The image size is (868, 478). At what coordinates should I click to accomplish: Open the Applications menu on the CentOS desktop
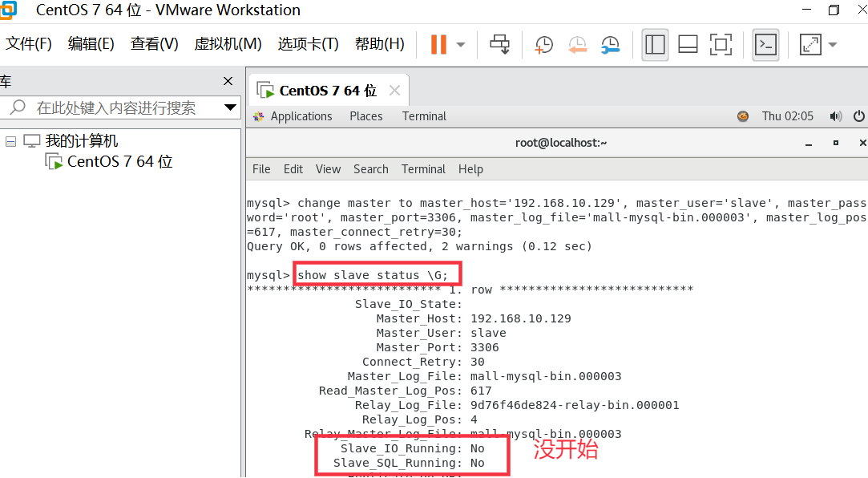[x=301, y=115]
